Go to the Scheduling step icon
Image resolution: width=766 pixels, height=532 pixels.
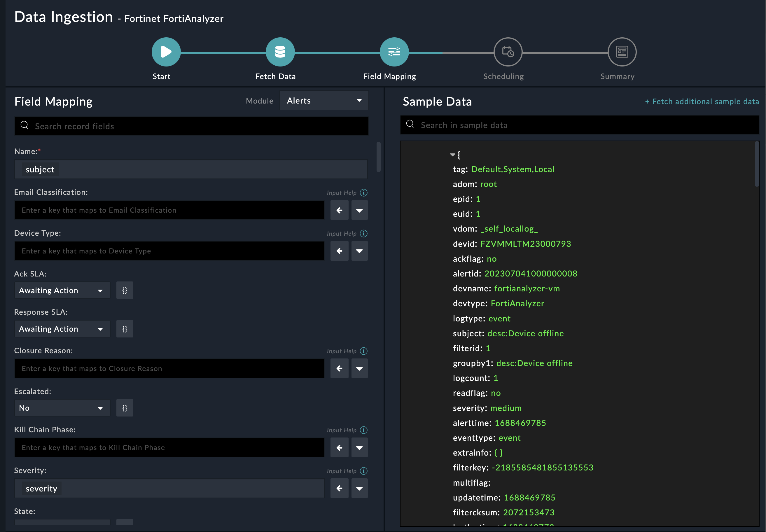click(x=508, y=52)
